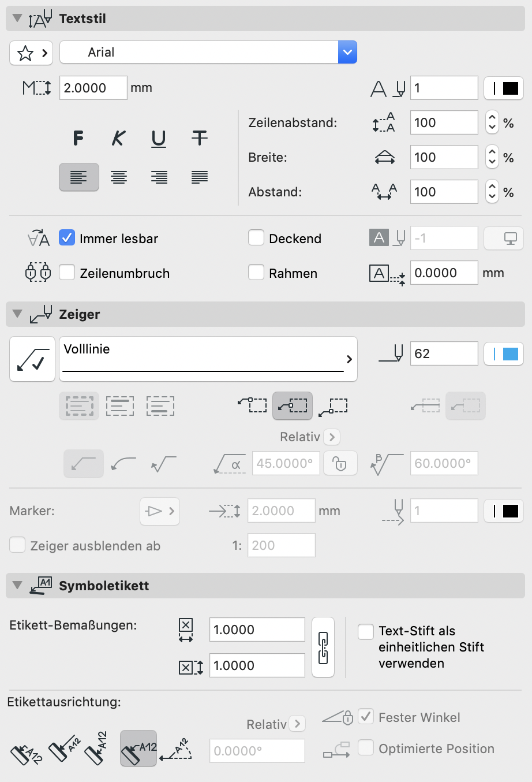Viewport: 532px width, 782px height.
Task: Toggle bold (F) text formatting
Action: (x=78, y=138)
